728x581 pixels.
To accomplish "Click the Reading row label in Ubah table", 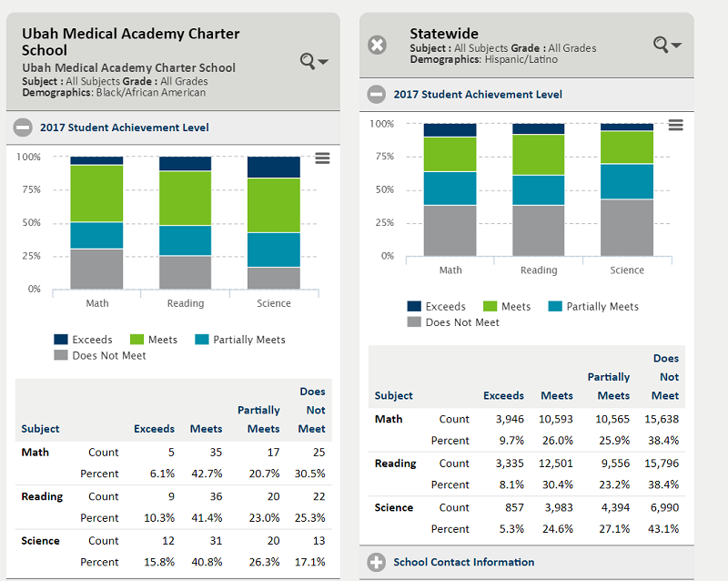I will 42,496.
